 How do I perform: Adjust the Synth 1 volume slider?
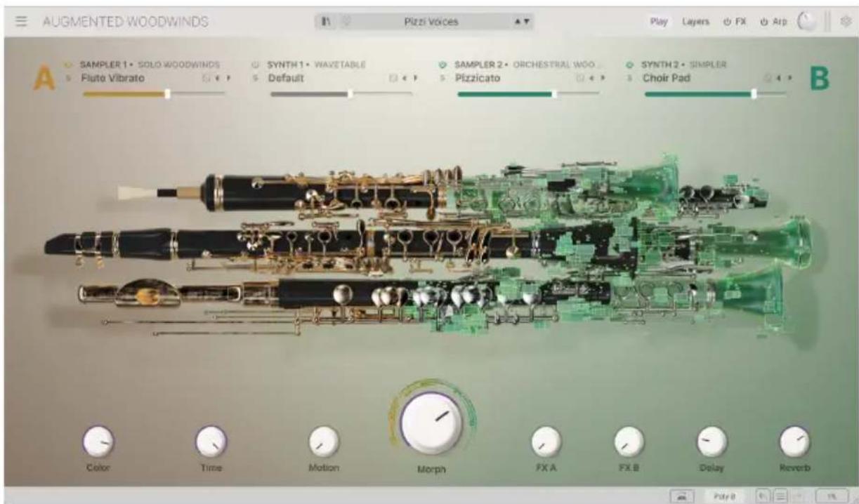341,93
